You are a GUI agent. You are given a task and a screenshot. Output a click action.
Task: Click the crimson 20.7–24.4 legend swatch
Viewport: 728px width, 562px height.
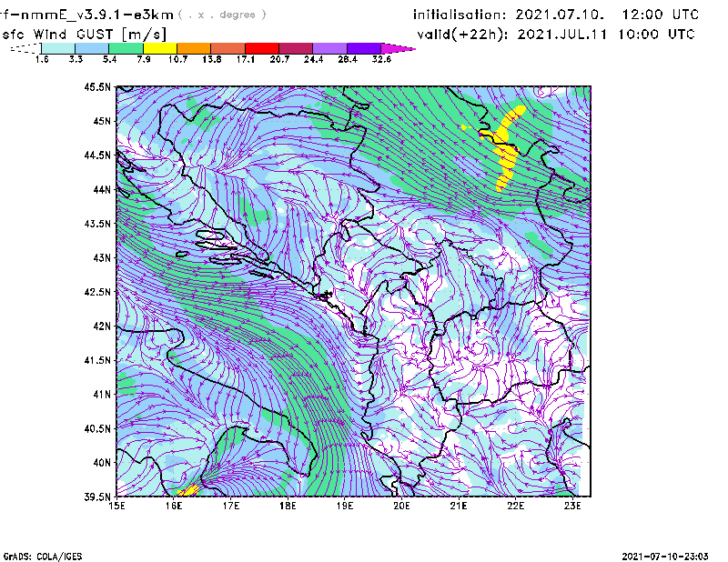[x=296, y=48]
